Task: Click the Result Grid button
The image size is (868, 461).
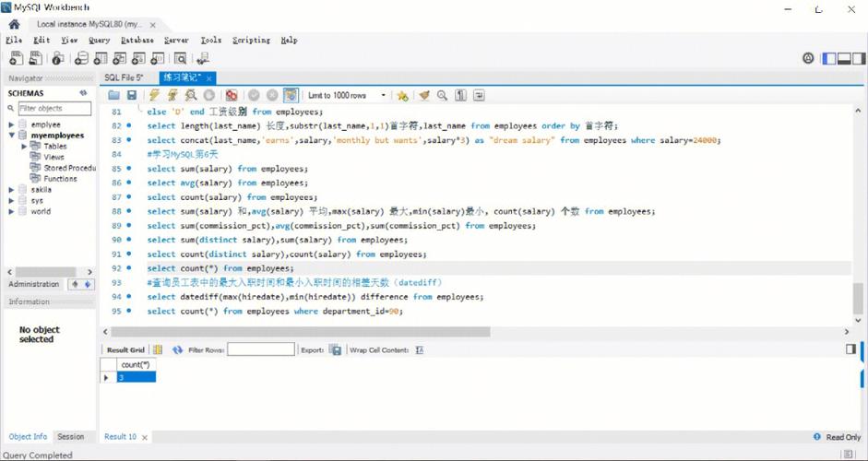Action: [125, 349]
